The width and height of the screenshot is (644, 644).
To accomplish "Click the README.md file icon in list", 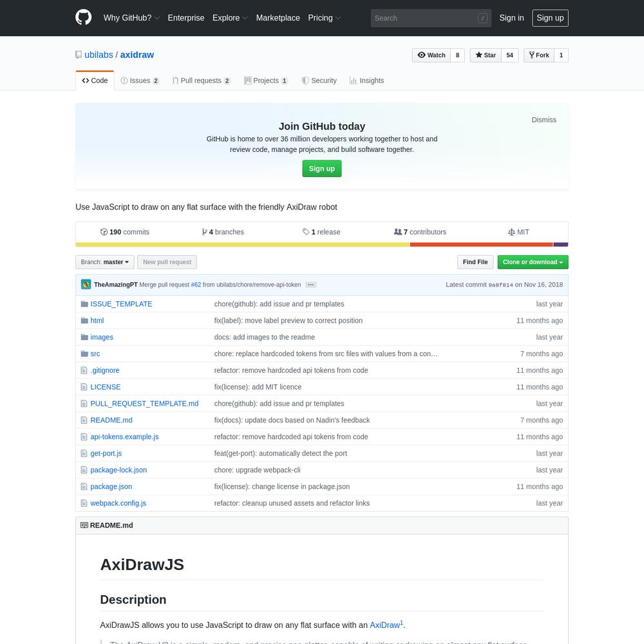I will [x=84, y=420].
